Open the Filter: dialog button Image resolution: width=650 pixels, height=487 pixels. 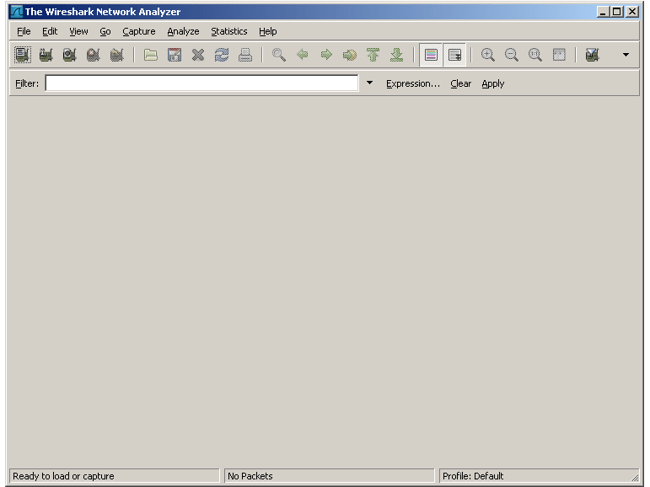pos(27,84)
